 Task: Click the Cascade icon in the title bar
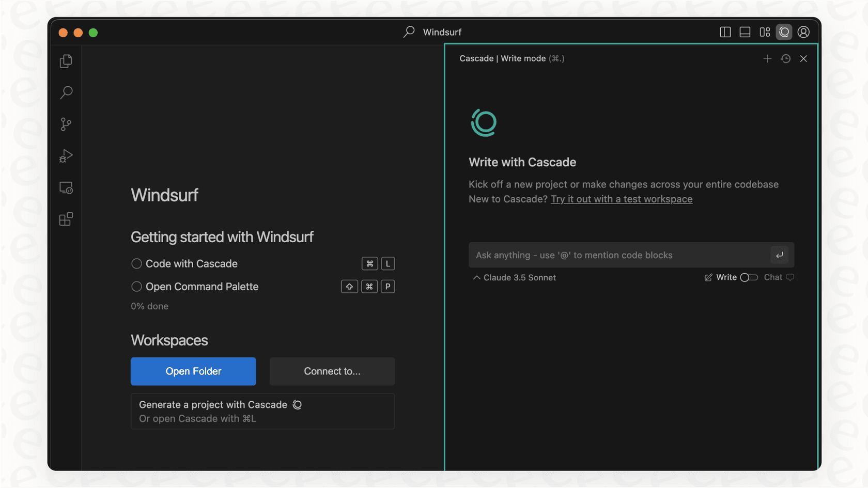coord(784,32)
